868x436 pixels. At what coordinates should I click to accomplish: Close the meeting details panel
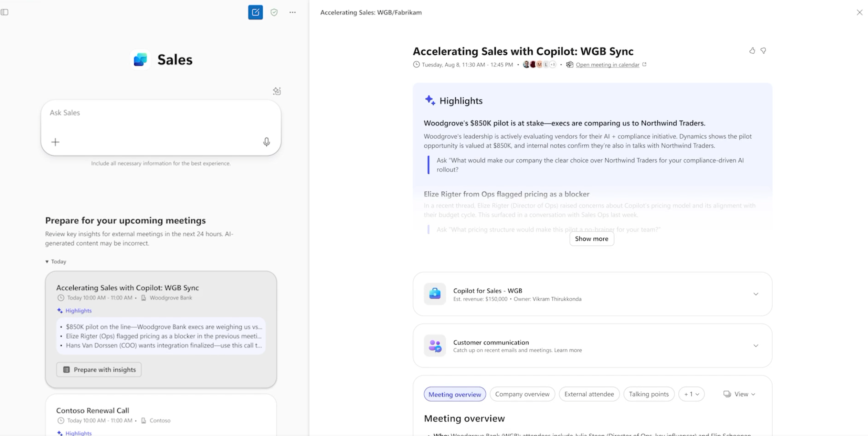859,12
